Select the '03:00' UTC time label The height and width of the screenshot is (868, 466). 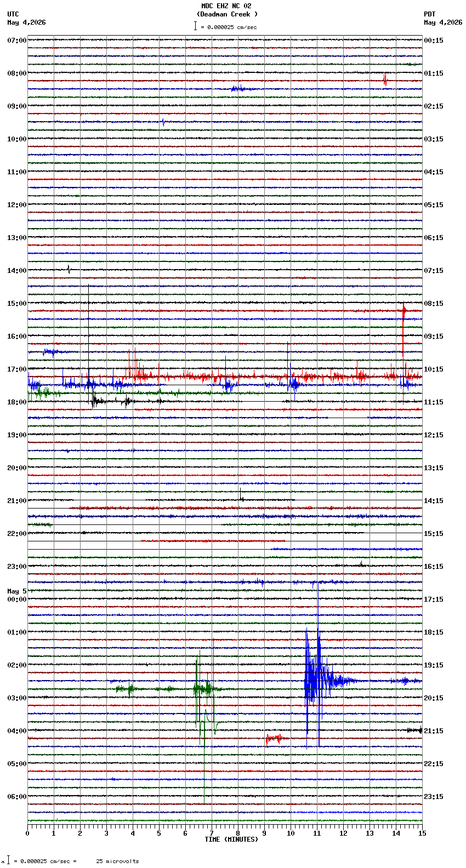tap(16, 698)
